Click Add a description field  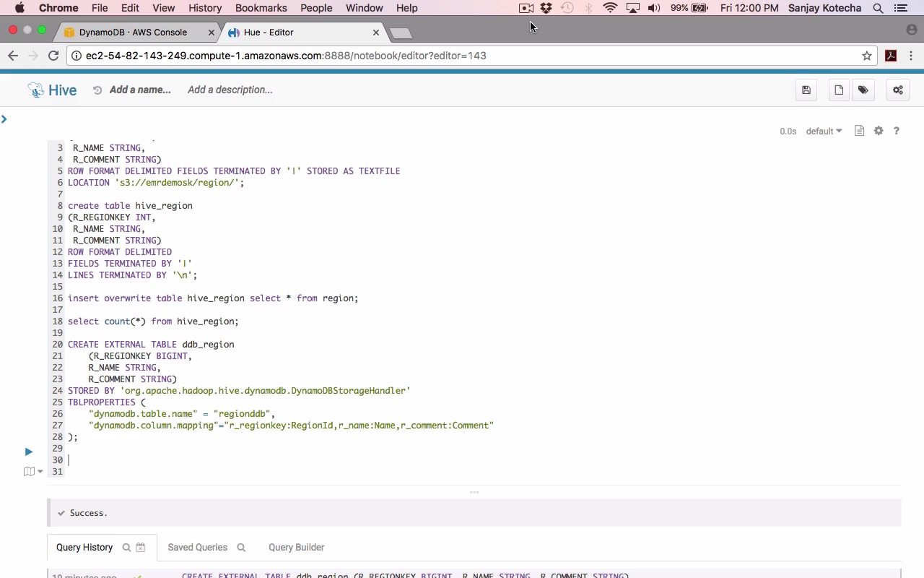pyautogui.click(x=230, y=90)
